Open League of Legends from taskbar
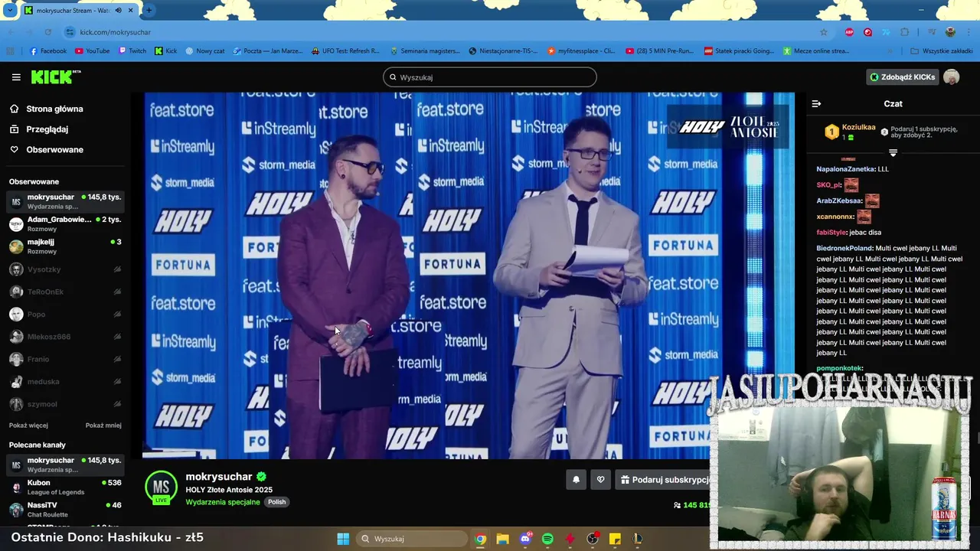The width and height of the screenshot is (980, 551). (x=637, y=539)
